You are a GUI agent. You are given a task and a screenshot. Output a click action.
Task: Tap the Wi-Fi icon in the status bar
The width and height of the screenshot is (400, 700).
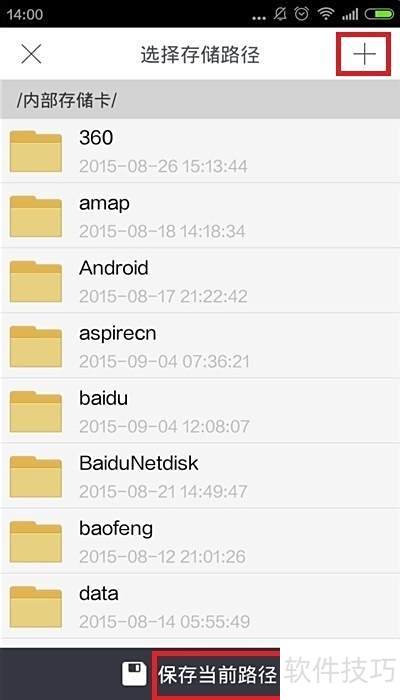tap(326, 14)
